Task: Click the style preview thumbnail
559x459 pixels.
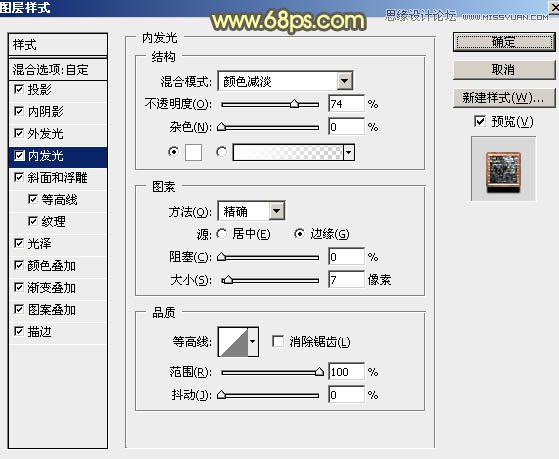Action: tap(503, 169)
